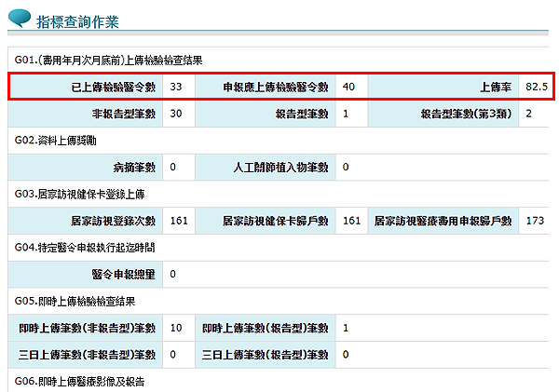Select the 非報告型筆數 value 30
Viewport: 559px width, 392px height.
click(x=176, y=114)
